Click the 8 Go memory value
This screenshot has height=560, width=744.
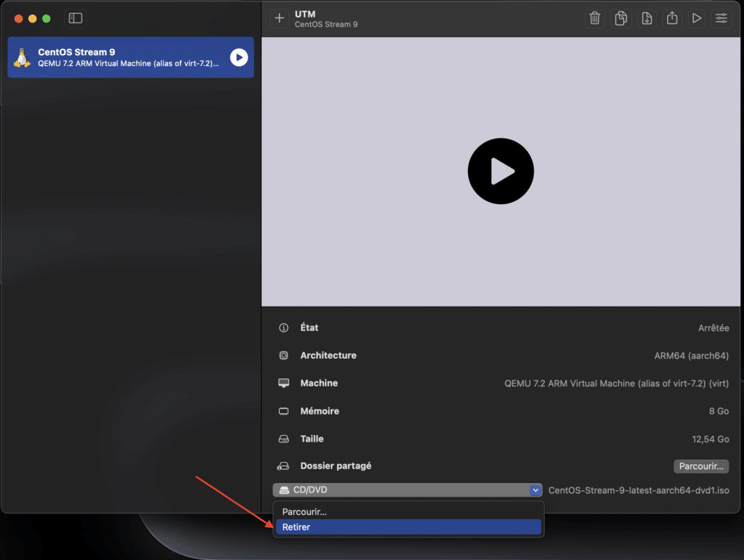(x=719, y=411)
